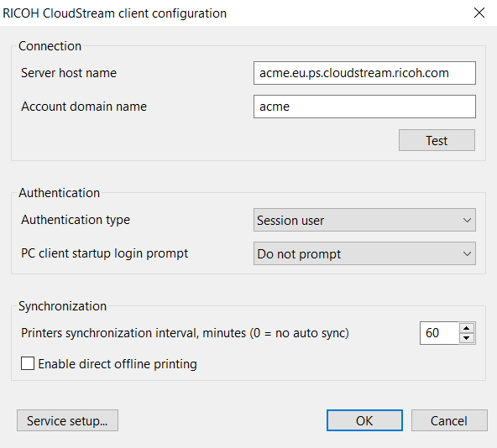Decrease the synchronization interval with the down arrow
Screen dimensions: 497x448
point(466,338)
